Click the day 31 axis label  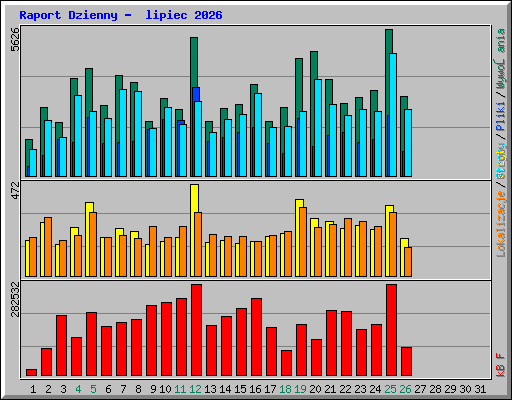click(x=480, y=389)
